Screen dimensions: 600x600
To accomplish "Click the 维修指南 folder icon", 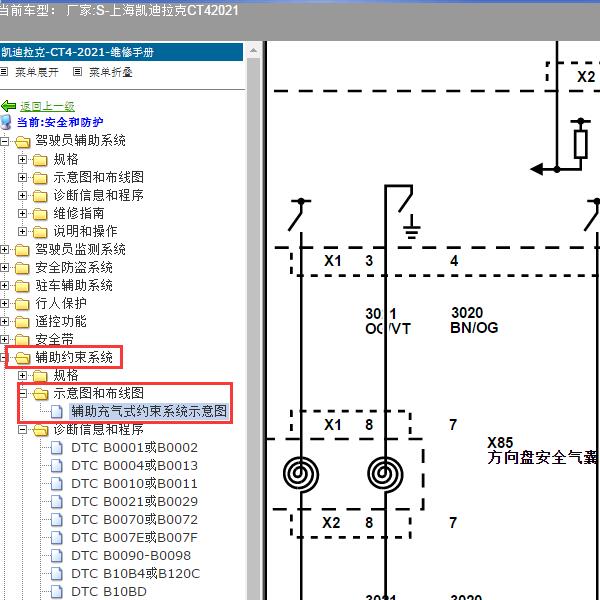I will coord(40,214).
